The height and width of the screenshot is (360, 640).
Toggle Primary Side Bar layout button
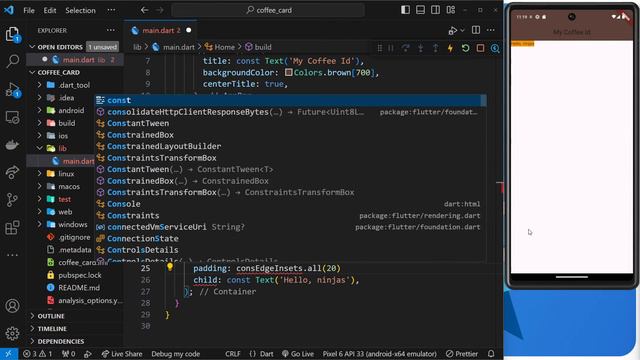405,10
